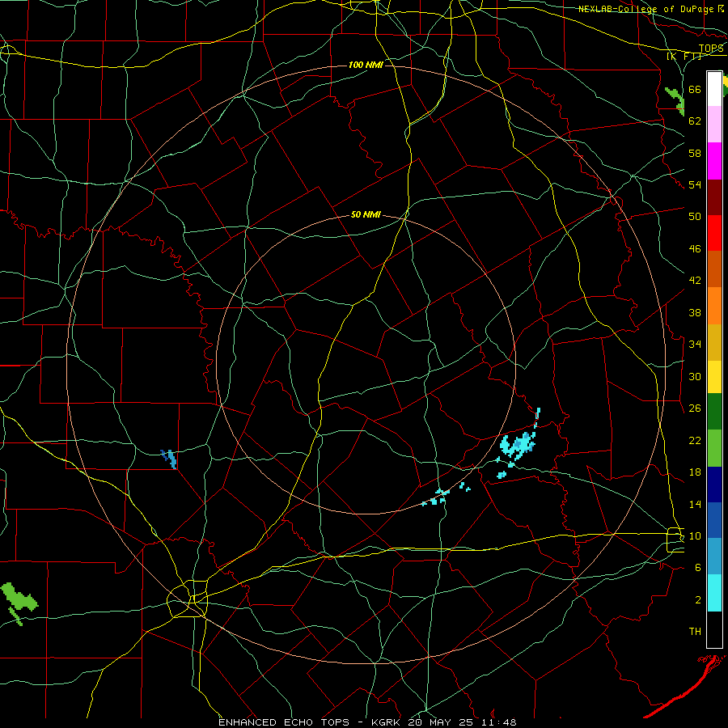The image size is (728, 728).
Task: Click the '66' legend value
Action: tap(695, 89)
